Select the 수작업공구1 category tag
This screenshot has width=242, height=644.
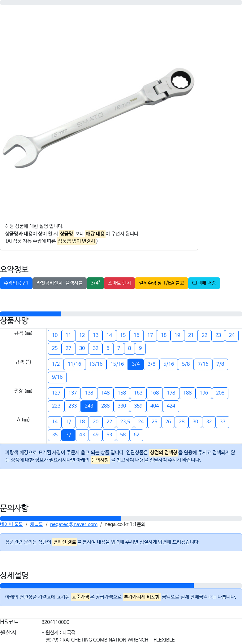click(x=16, y=283)
